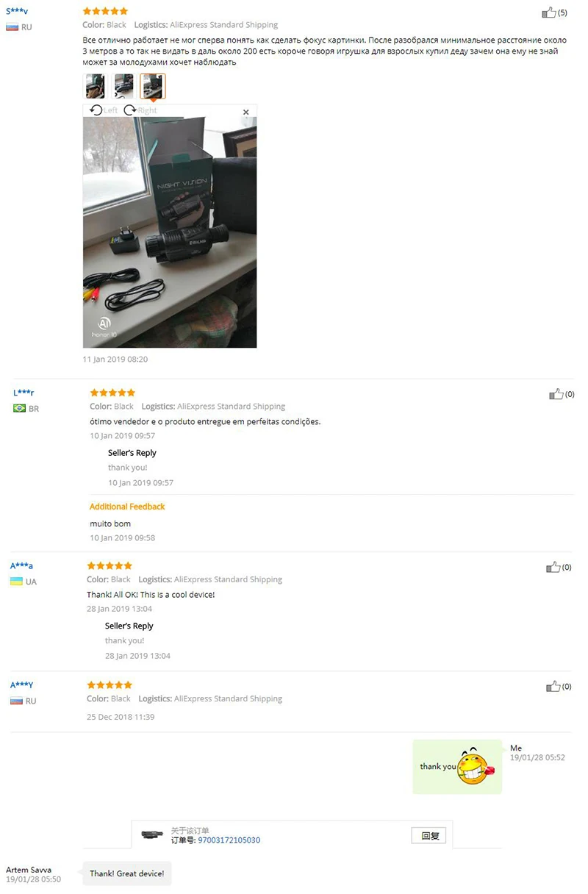Click the thank you emoji message bubble
Viewport: 588px width, 894px height.
(x=457, y=767)
